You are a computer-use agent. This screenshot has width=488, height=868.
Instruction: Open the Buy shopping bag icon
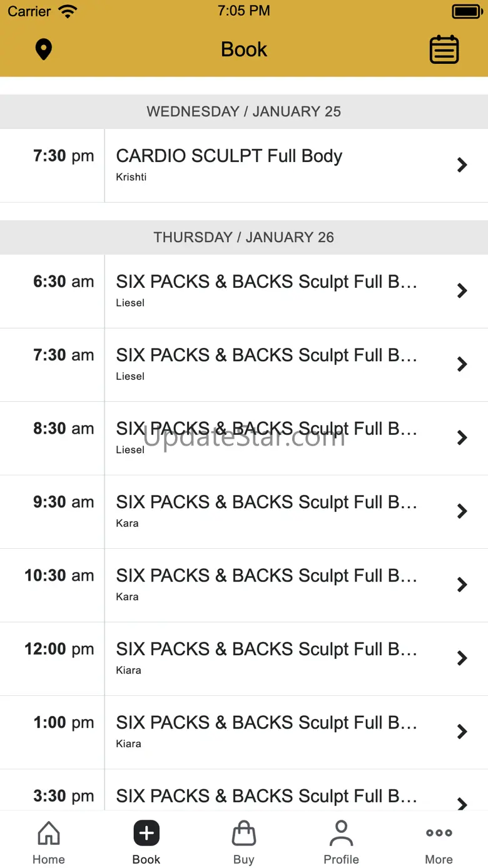point(244,834)
